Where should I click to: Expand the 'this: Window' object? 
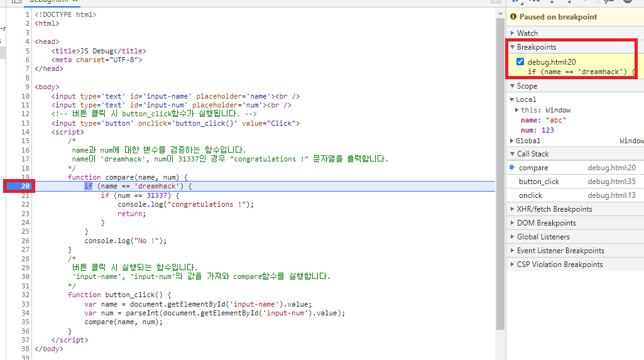point(516,110)
